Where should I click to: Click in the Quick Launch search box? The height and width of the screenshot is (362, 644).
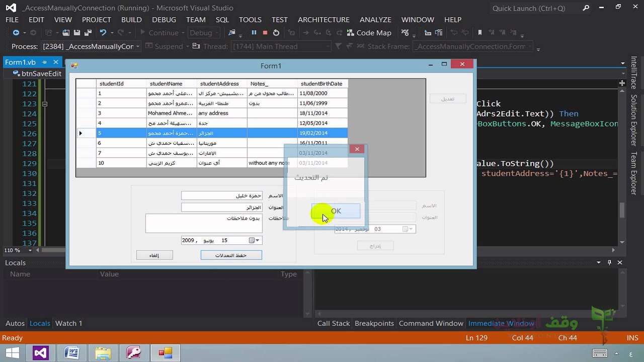pyautogui.click(x=533, y=8)
